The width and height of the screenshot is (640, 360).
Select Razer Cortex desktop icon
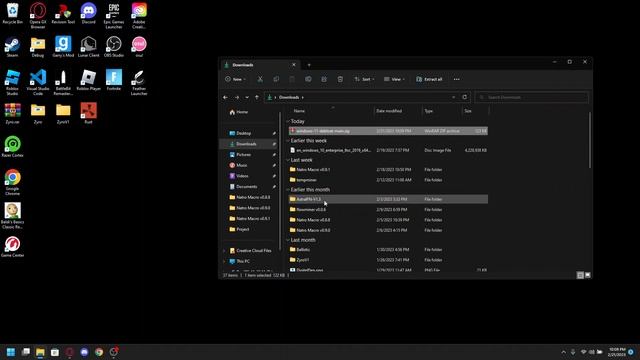point(12,147)
